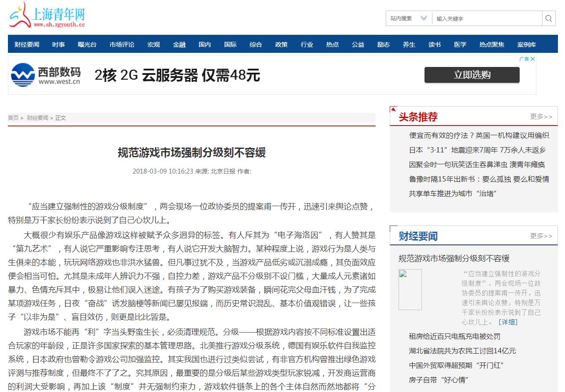Open the 养生 nav item

[x=409, y=44]
